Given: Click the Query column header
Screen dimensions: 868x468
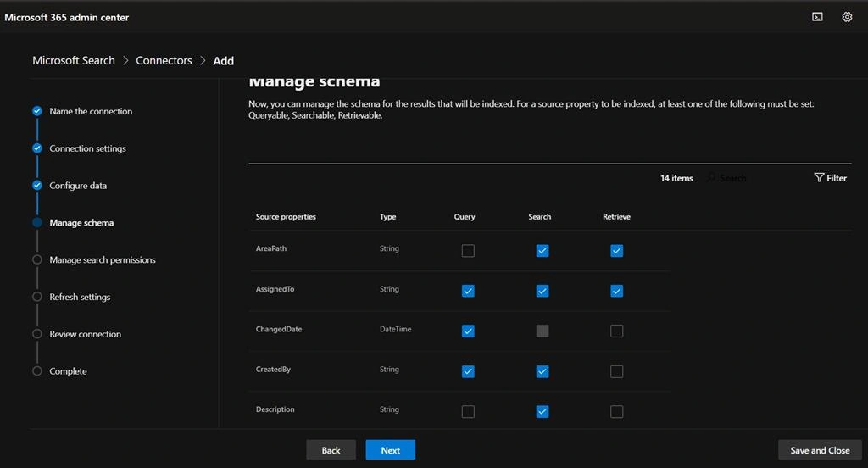Looking at the screenshot, I should pos(465,216).
